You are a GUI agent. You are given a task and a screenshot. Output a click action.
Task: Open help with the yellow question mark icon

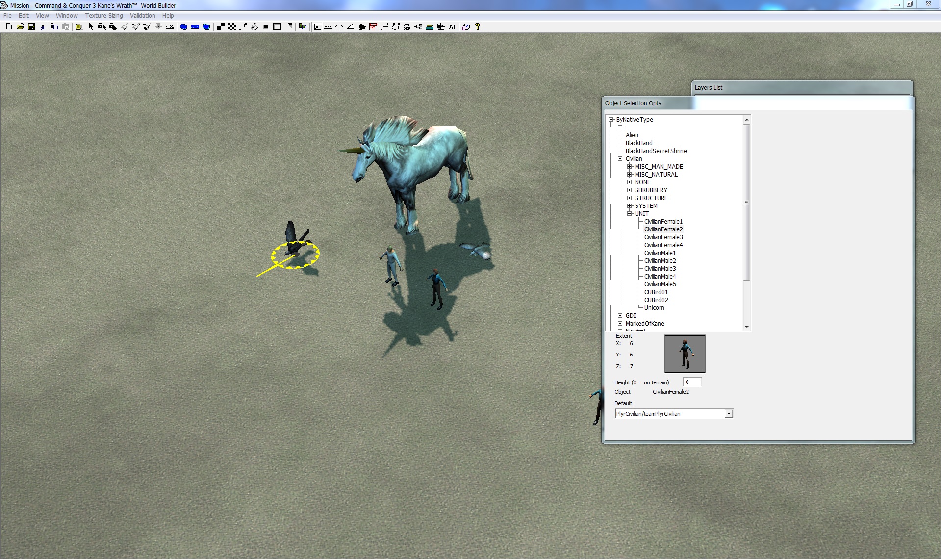[x=478, y=27]
